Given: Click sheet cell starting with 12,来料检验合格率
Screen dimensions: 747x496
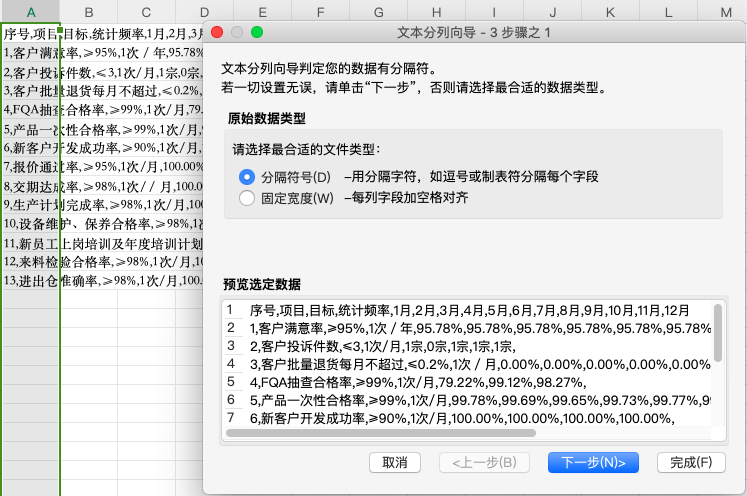Looking at the screenshot, I should click(30, 262).
